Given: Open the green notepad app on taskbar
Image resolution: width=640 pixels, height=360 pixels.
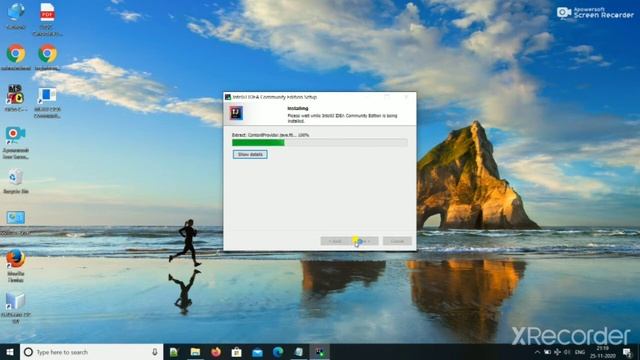Looking at the screenshot, I should (174, 352).
